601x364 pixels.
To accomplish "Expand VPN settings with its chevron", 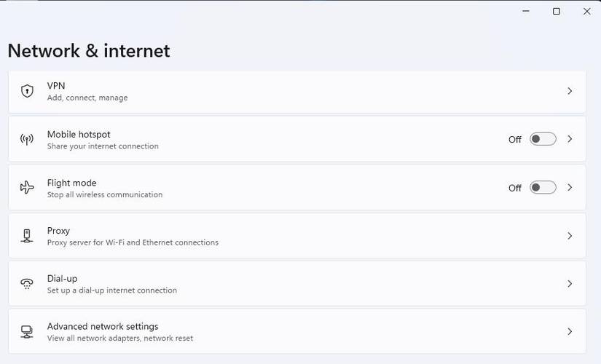I will (570, 91).
